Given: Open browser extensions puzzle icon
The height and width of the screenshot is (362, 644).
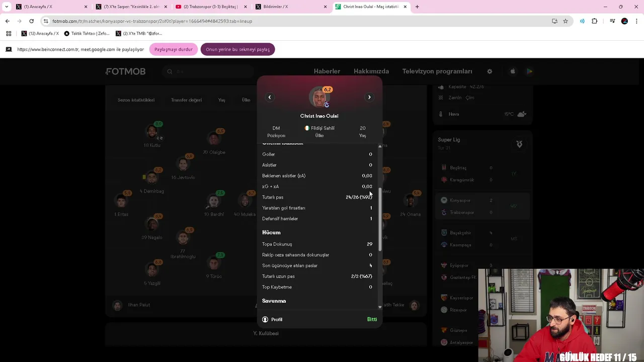Looking at the screenshot, I should [x=594, y=21].
